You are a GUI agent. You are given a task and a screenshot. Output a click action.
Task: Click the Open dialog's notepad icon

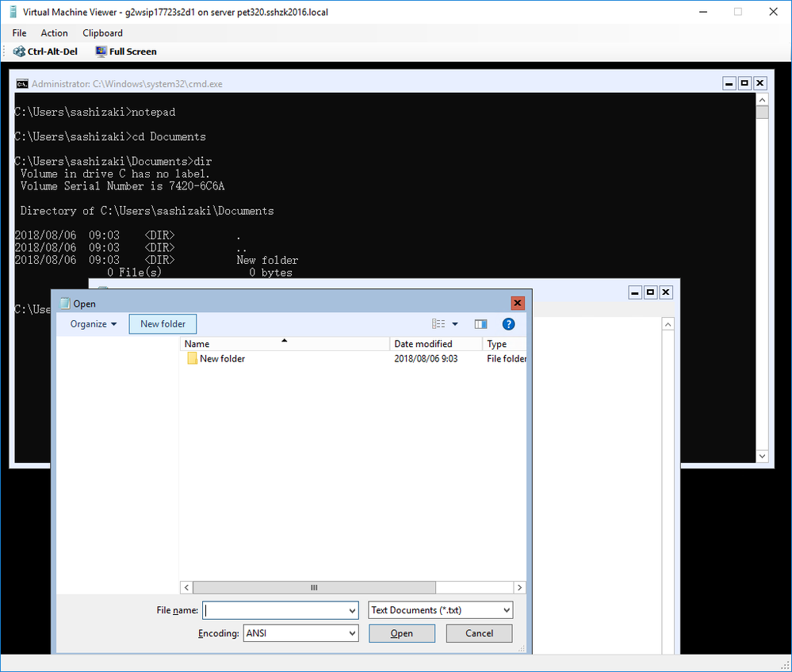[x=65, y=304]
